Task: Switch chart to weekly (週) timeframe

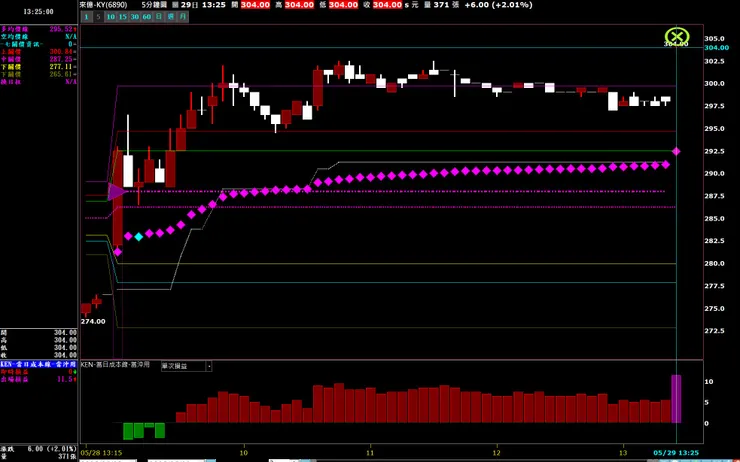Action: point(171,17)
